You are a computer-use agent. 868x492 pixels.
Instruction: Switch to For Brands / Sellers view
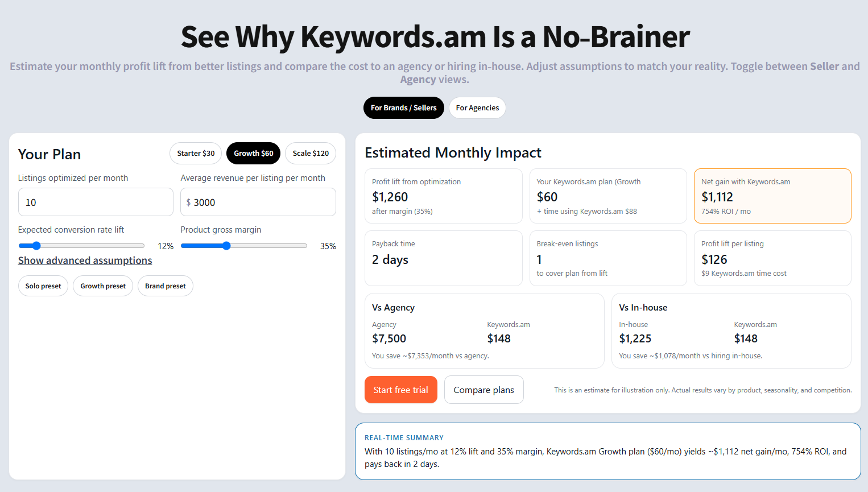(403, 108)
